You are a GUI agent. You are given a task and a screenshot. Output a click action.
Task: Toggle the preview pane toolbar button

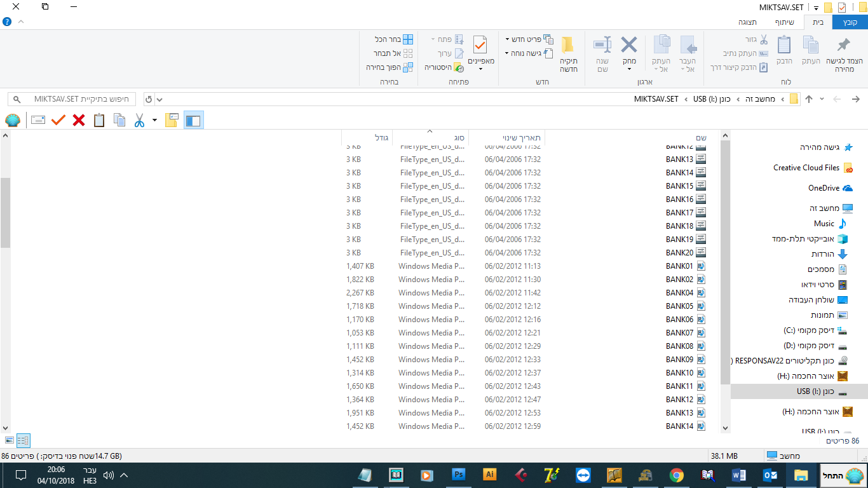coord(193,120)
